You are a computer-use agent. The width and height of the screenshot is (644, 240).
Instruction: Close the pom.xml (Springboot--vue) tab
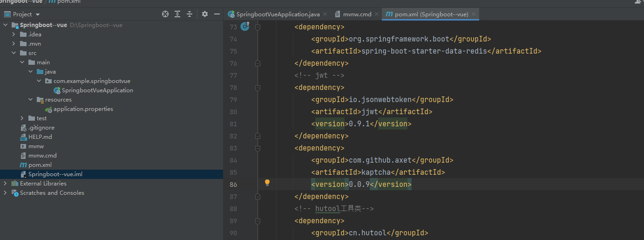[474, 14]
